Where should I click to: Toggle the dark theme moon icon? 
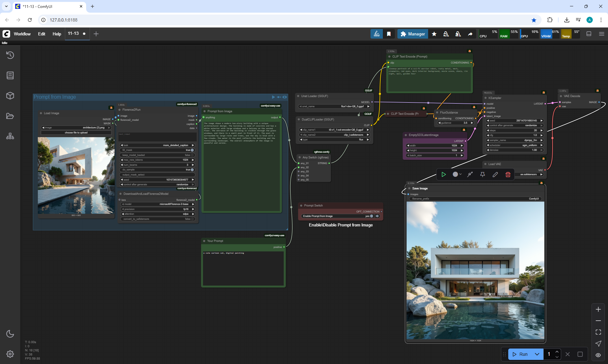[10, 334]
